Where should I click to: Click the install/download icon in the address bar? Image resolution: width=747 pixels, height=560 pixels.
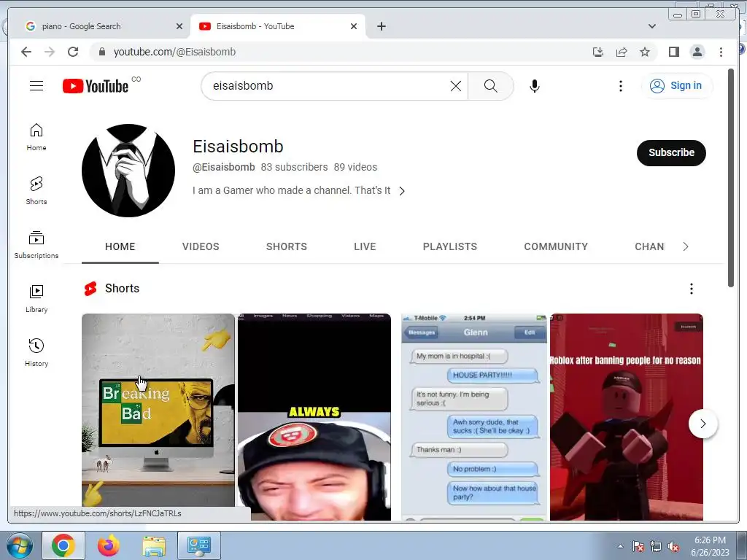pyautogui.click(x=598, y=52)
